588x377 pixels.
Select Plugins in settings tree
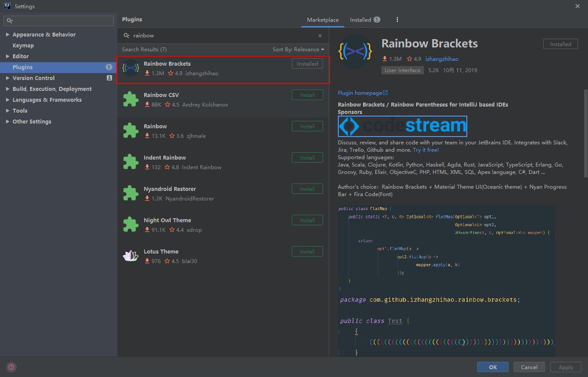point(59,67)
